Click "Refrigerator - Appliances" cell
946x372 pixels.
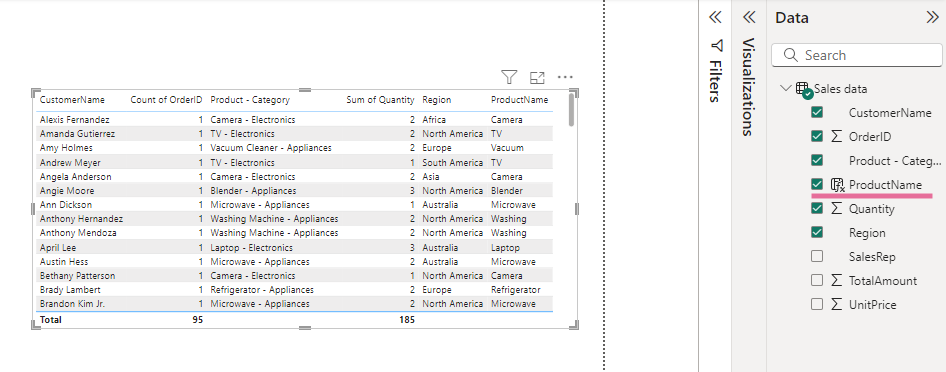coord(262,290)
